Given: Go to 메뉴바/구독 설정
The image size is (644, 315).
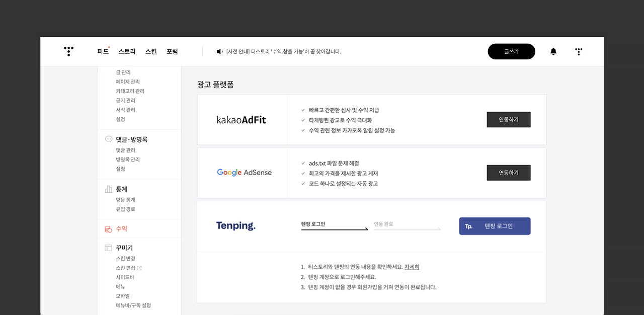Looking at the screenshot, I should tap(133, 305).
